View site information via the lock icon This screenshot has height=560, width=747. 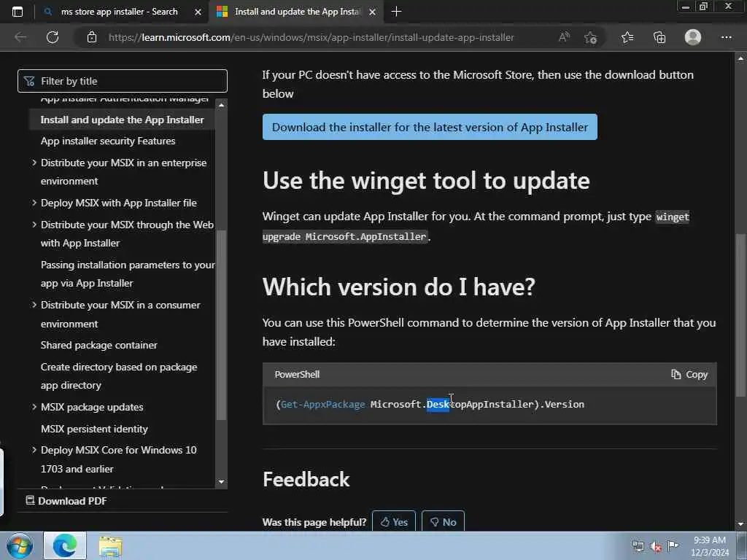[92, 37]
